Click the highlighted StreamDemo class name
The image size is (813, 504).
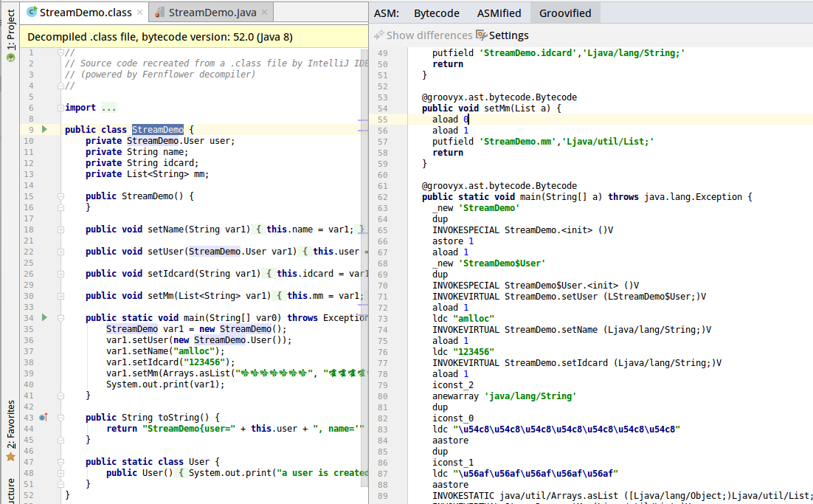[x=158, y=130]
